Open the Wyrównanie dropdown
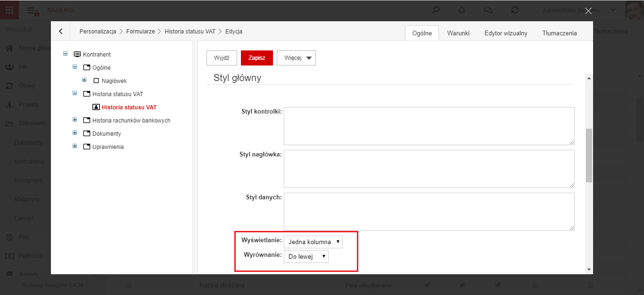This screenshot has height=295, width=644. 306,256
